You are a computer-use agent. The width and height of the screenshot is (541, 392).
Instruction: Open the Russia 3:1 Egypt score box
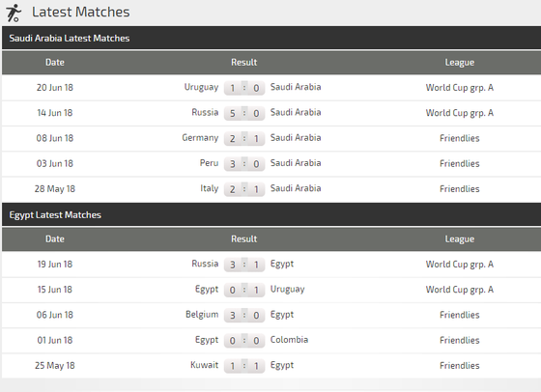tap(244, 265)
